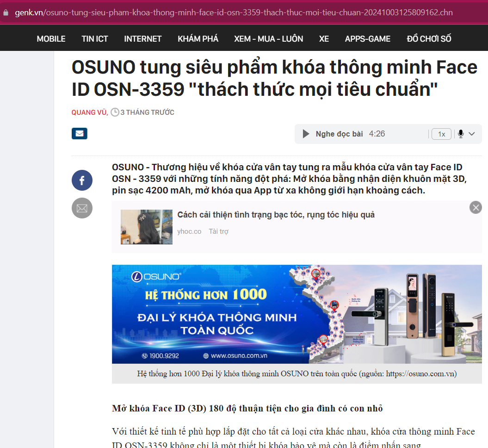Click the OSUNO dealer network banner image
Image resolution: width=488 pixels, height=448 pixels.
pyautogui.click(x=297, y=314)
